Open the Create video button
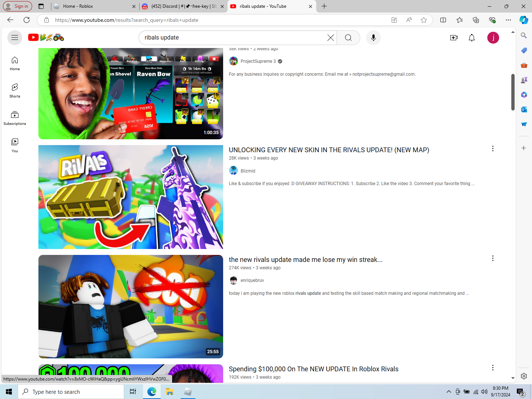 pyautogui.click(x=454, y=38)
